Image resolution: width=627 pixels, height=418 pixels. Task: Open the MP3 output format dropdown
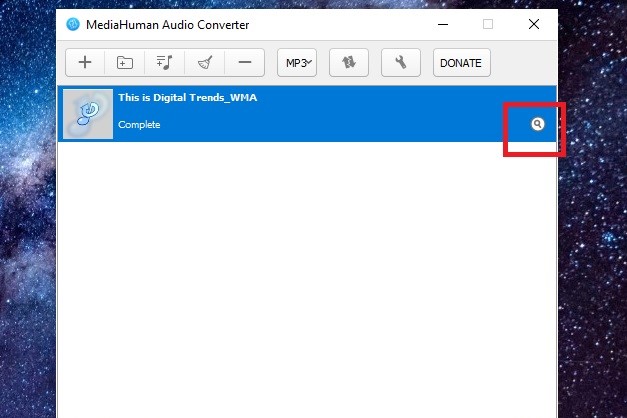[x=297, y=63]
